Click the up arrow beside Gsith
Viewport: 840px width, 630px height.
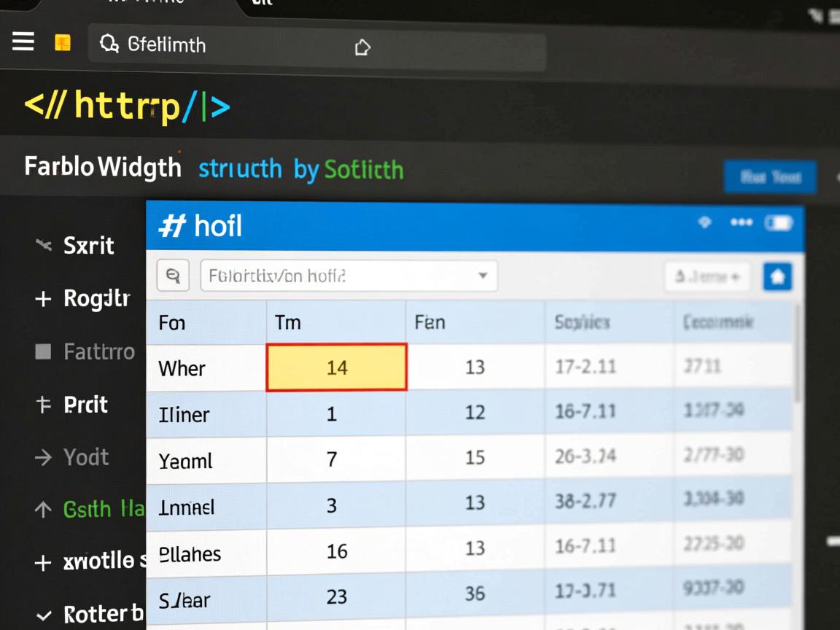point(43,510)
